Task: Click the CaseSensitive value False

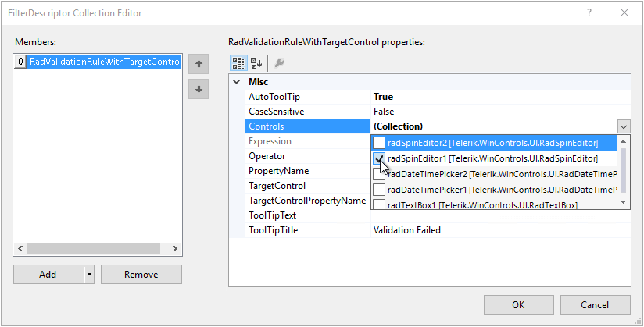Action: [501, 112]
